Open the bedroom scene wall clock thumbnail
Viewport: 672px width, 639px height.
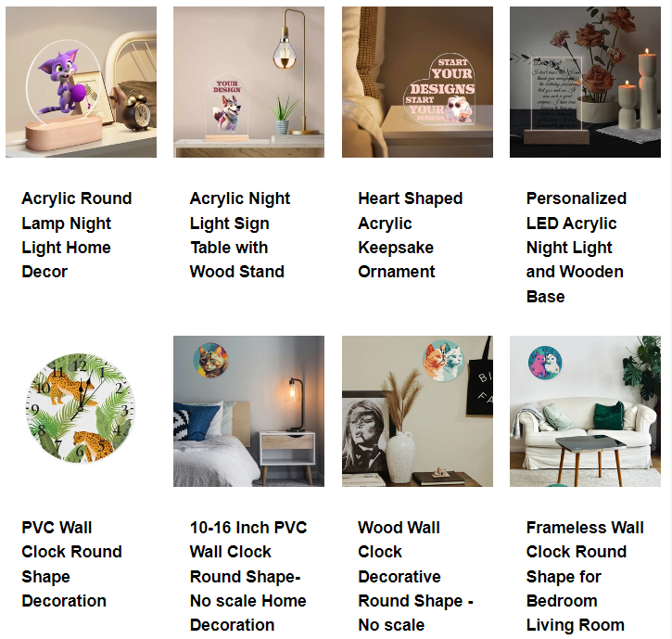point(248,411)
